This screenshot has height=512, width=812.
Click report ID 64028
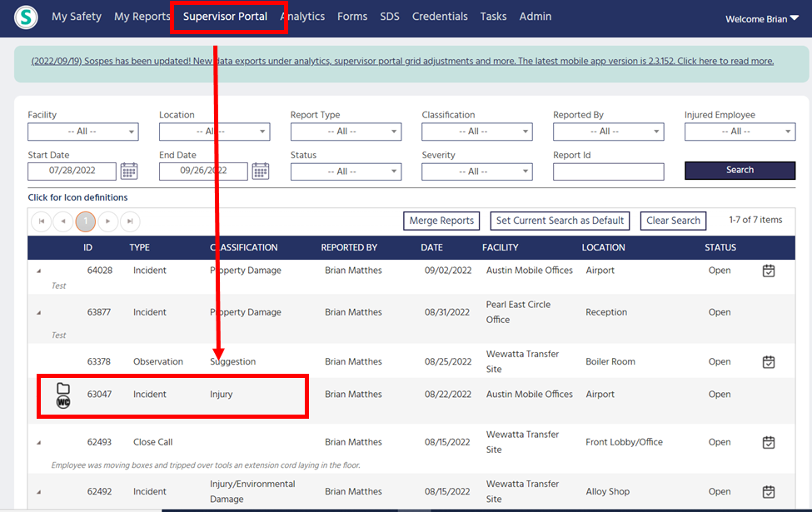click(99, 271)
